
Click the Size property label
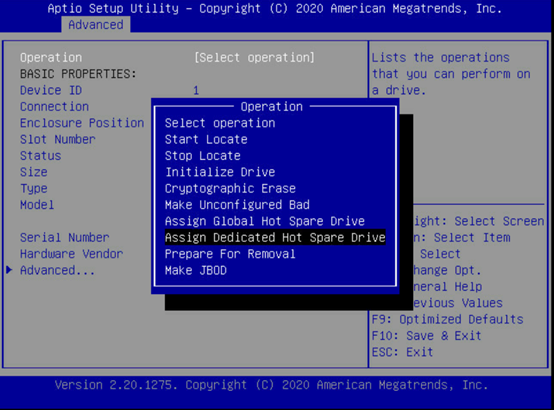click(34, 172)
